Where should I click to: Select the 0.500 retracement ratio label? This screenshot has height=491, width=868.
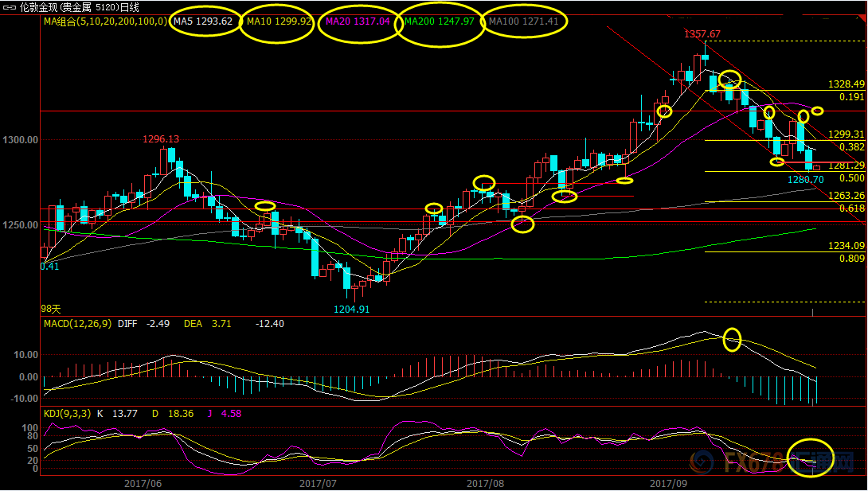pos(851,178)
